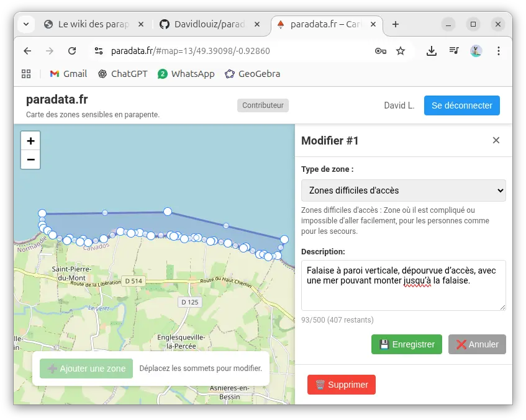Click the D 125 road label
Viewport: 526px width, 420px height.
[x=190, y=302]
